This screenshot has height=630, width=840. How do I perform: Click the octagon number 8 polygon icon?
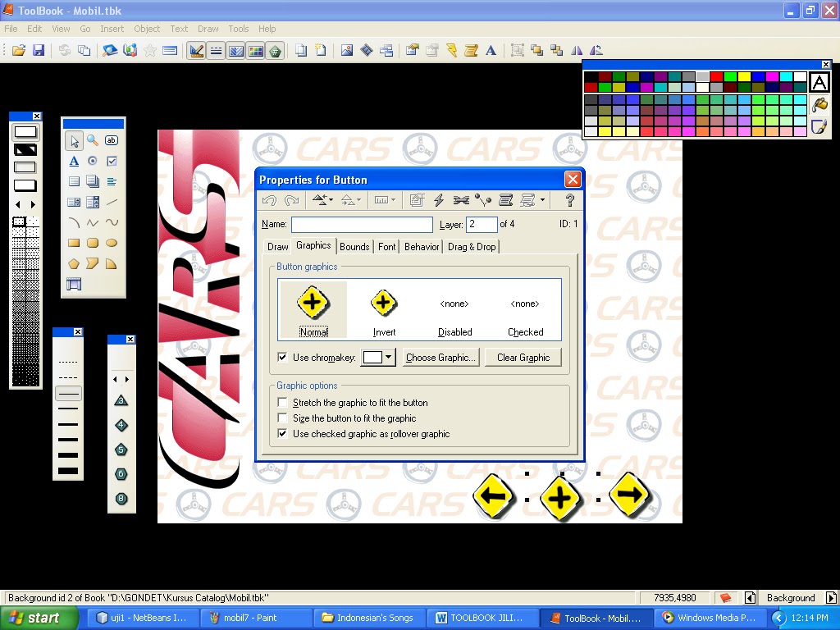click(x=121, y=499)
